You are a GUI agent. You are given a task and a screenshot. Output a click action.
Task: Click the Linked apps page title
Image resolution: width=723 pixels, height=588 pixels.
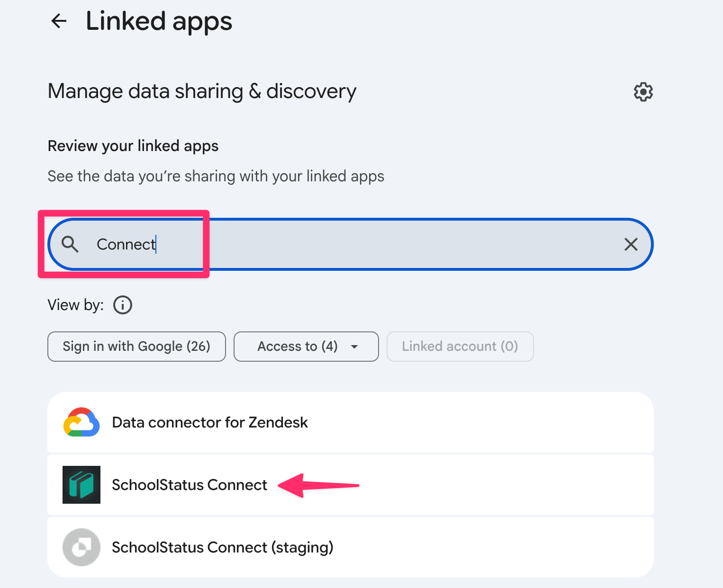point(159,21)
